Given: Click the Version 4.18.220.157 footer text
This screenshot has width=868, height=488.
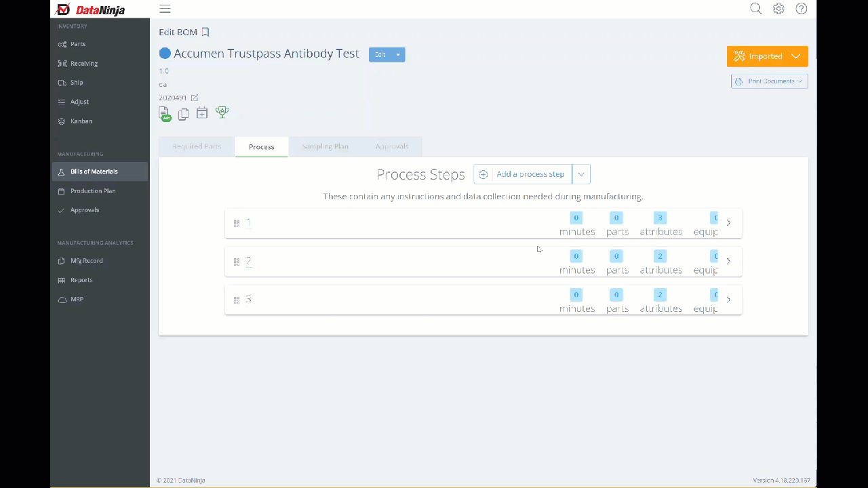Looking at the screenshot, I should (x=781, y=481).
